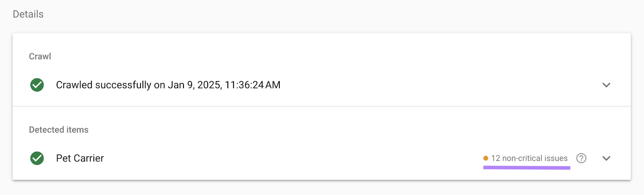Click the green checkmark beside Crawled successfully
The height and width of the screenshot is (195, 644).
point(37,85)
